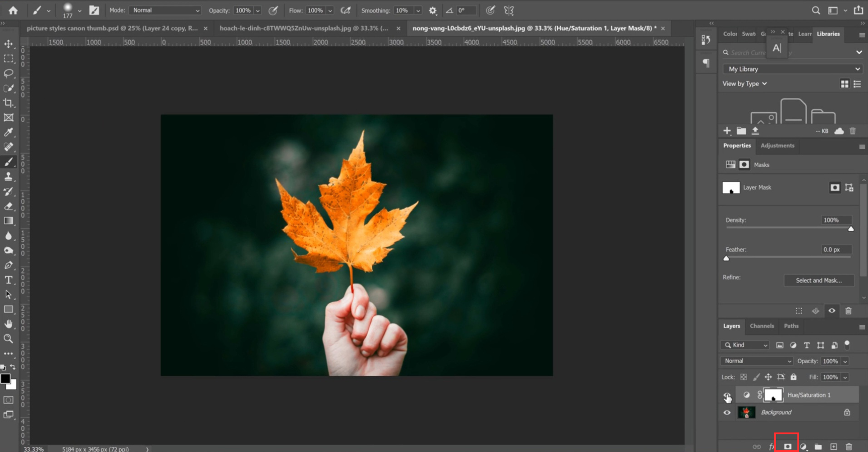Screen dimensions: 868x452
Task: Open the My Library dropdown
Action: pyautogui.click(x=793, y=69)
